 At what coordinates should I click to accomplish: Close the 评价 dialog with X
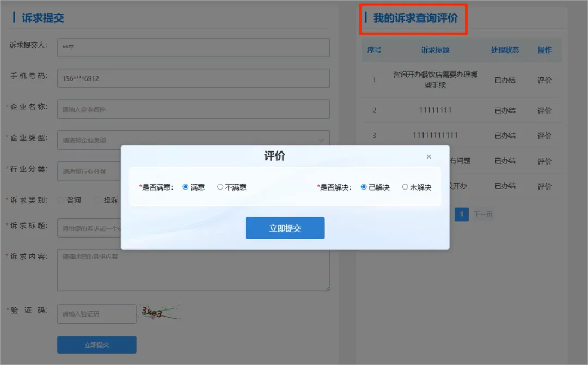[428, 157]
